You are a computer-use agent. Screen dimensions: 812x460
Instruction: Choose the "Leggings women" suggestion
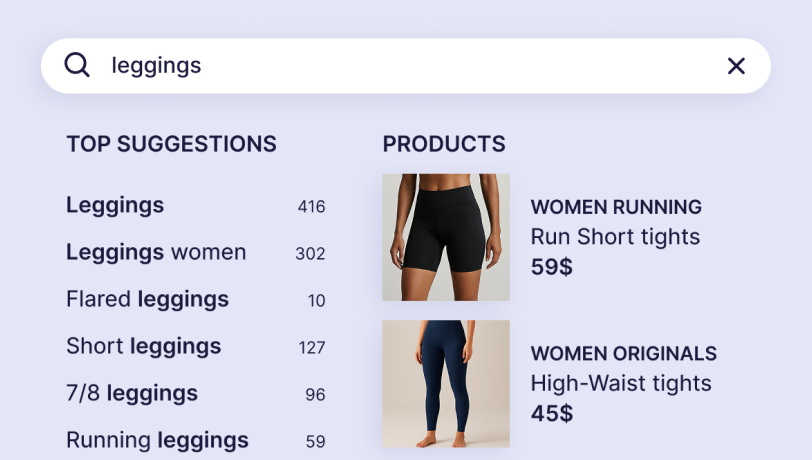click(x=156, y=252)
